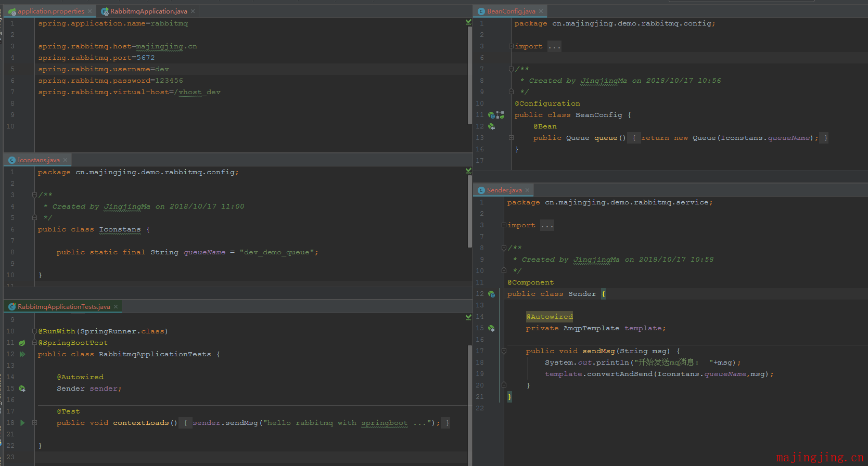Select the BeanConfig.java tab

point(511,11)
